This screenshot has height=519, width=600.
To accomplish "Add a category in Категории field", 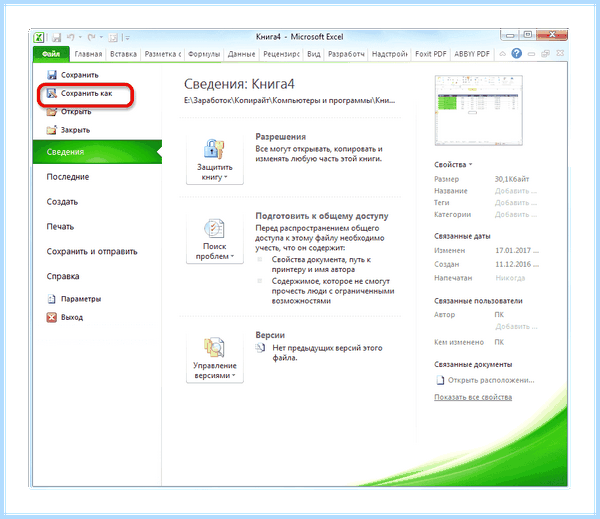I will pyautogui.click(x=515, y=214).
